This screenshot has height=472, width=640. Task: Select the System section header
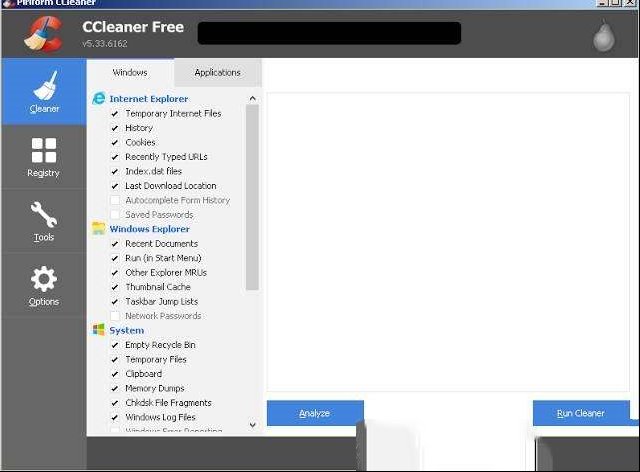pos(127,330)
